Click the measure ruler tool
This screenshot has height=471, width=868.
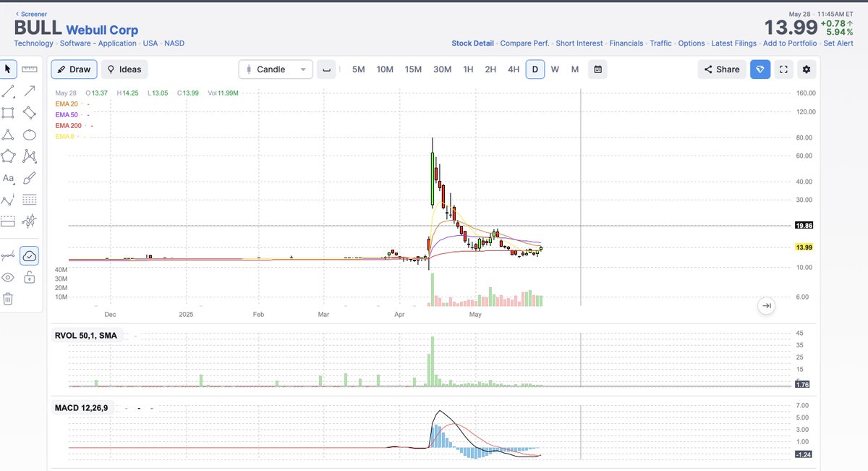[29, 70]
